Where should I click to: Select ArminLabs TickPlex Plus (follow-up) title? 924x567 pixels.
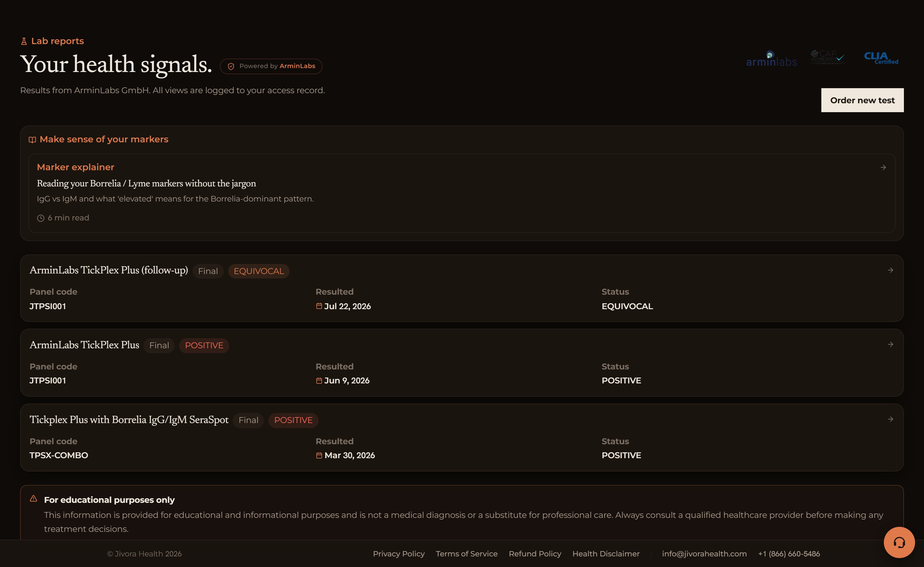click(109, 270)
